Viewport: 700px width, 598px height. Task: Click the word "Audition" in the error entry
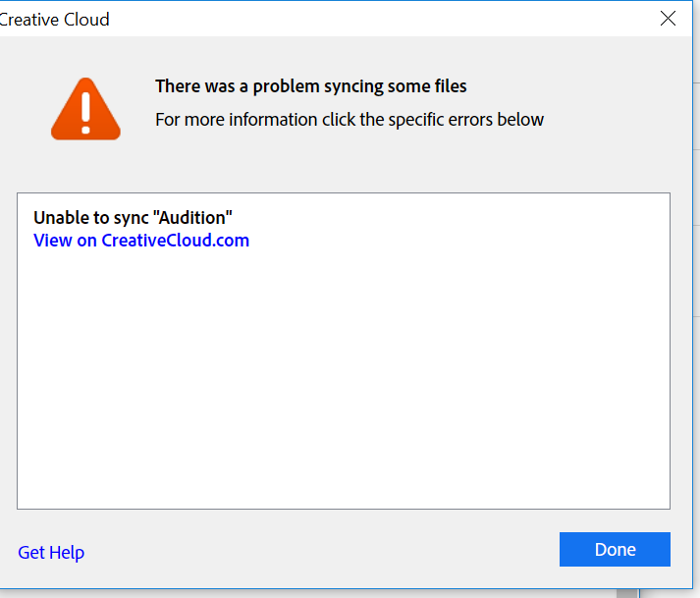click(x=192, y=218)
